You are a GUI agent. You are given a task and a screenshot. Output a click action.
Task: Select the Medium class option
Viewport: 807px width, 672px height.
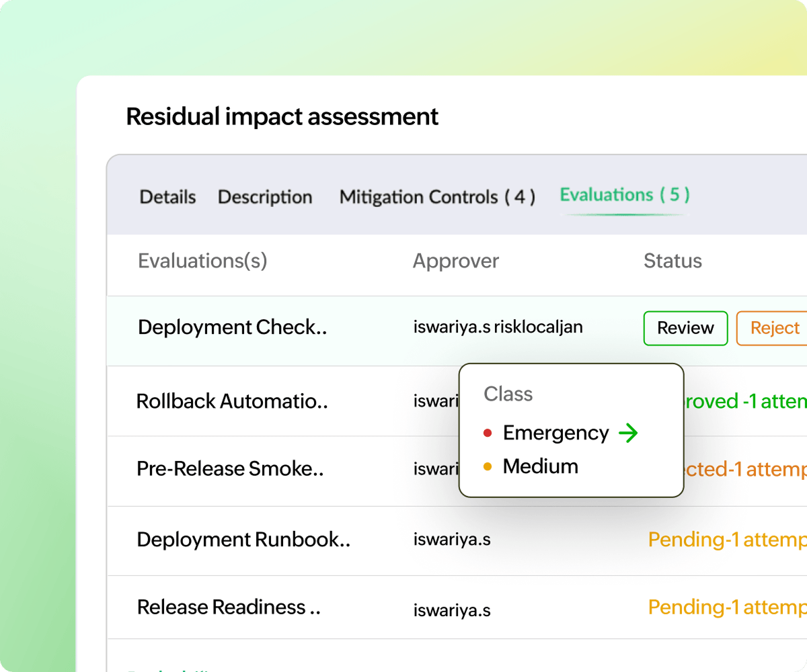pos(541,466)
